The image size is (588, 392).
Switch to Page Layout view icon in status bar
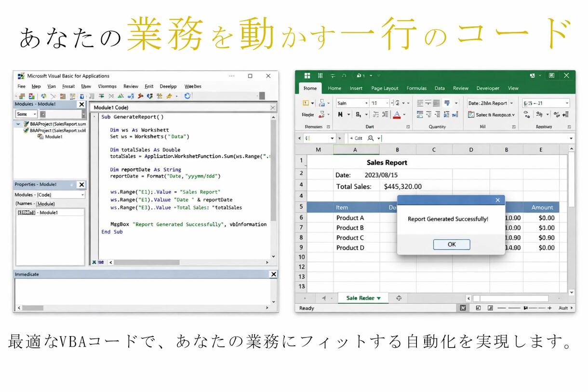[x=478, y=308]
